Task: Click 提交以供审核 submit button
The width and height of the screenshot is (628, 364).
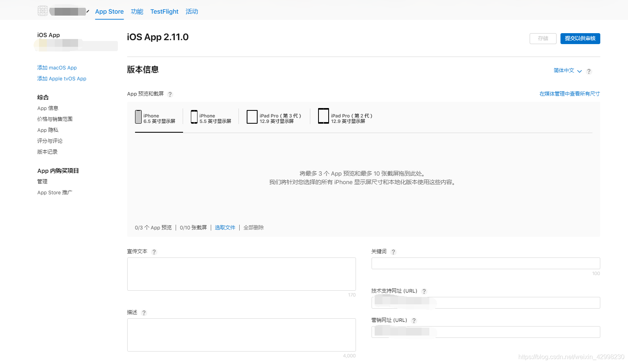Action: pos(580,39)
